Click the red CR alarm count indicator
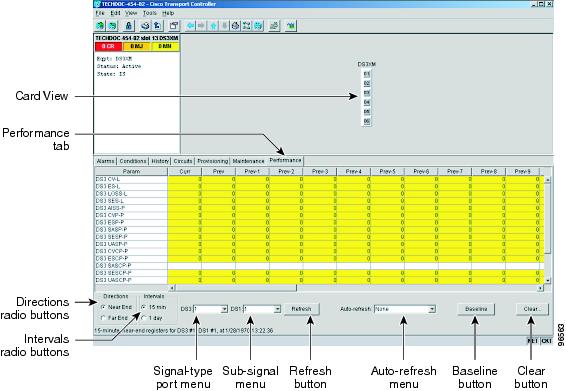The width and height of the screenshot is (566, 391). click(108, 47)
